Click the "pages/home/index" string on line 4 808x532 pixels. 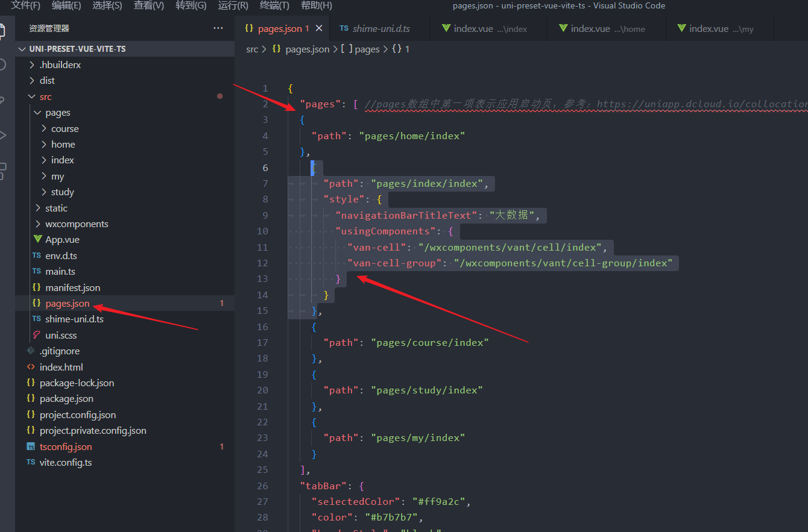click(412, 136)
